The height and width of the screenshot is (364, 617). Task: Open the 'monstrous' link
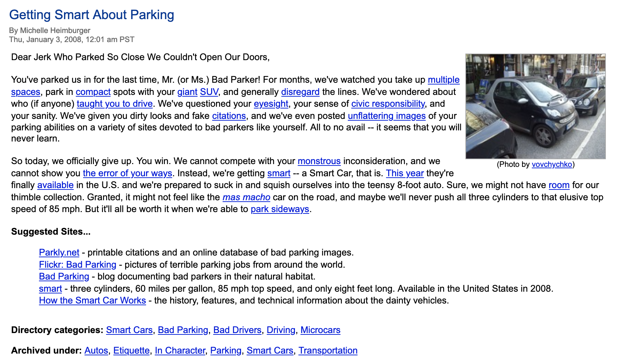click(319, 161)
